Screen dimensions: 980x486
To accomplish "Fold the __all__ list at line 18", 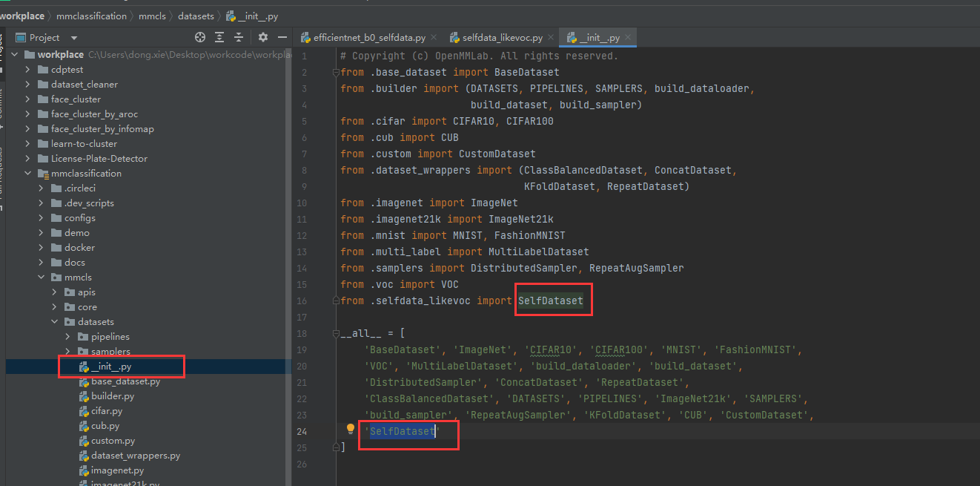I will [336, 334].
